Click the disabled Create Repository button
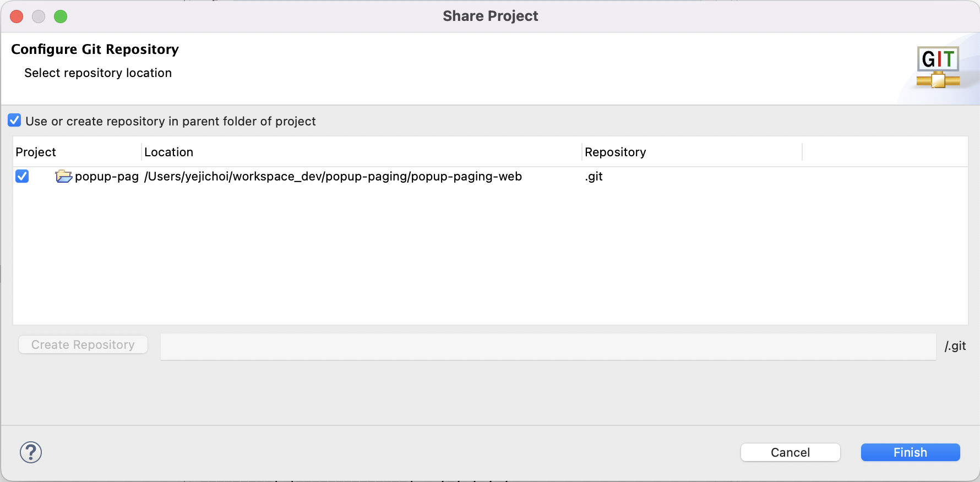 83,344
